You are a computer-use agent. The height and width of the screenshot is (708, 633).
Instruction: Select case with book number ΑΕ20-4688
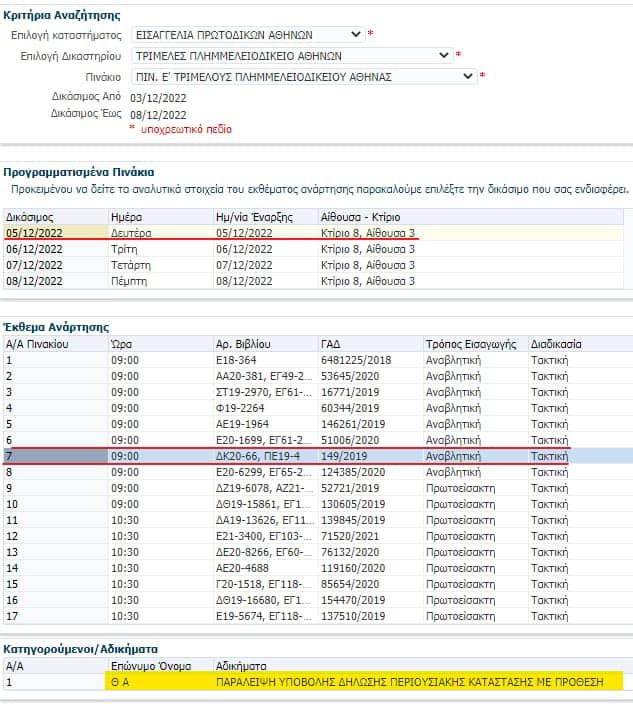(x=318, y=568)
